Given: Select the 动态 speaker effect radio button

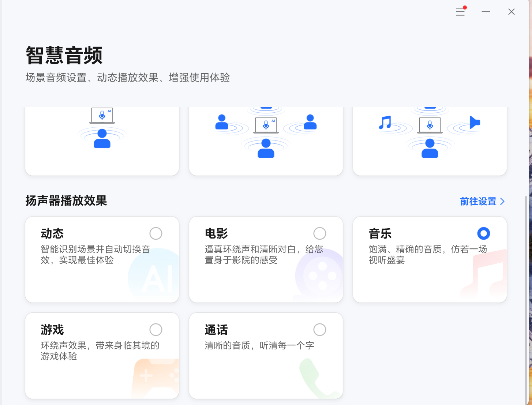Looking at the screenshot, I should pos(156,233).
